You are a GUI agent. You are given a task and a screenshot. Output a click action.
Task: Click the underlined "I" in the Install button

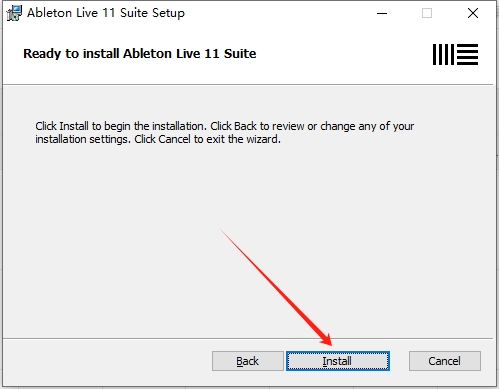pyautogui.click(x=324, y=361)
